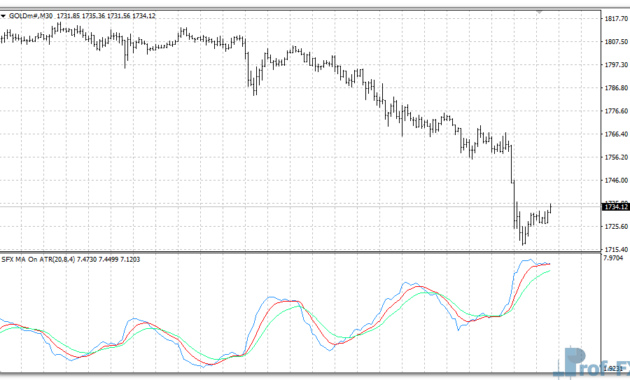This screenshot has height=380, width=630.
Task: Click the small triangle before GOLDm#,M30
Action: [x=3, y=16]
